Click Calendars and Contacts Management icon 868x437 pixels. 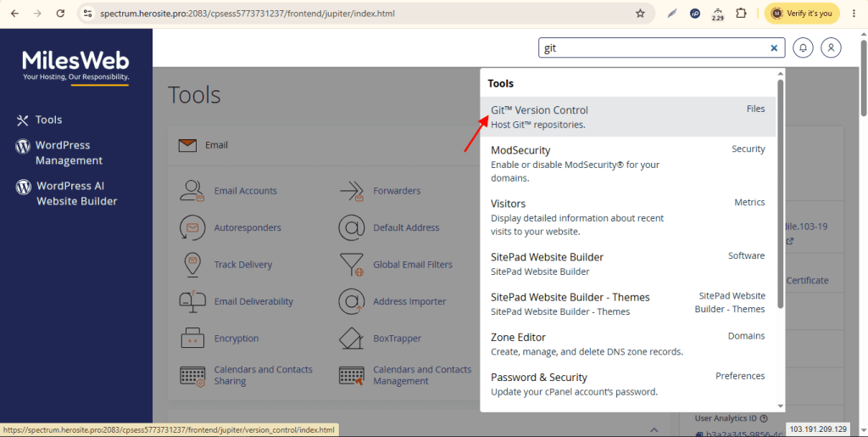click(x=352, y=376)
